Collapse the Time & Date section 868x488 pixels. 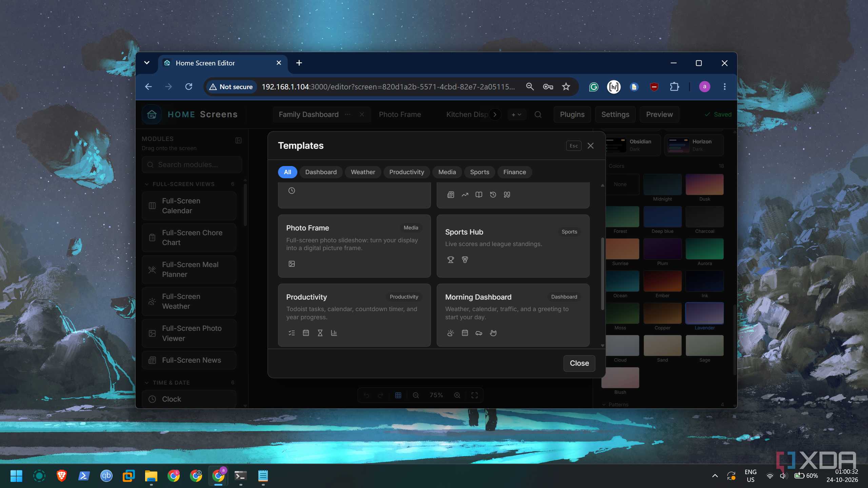146,383
